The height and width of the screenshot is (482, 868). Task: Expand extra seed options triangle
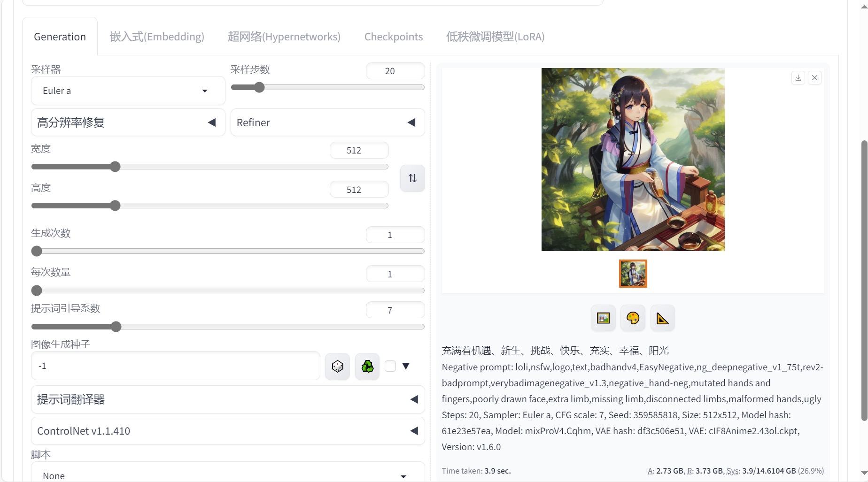click(x=406, y=366)
